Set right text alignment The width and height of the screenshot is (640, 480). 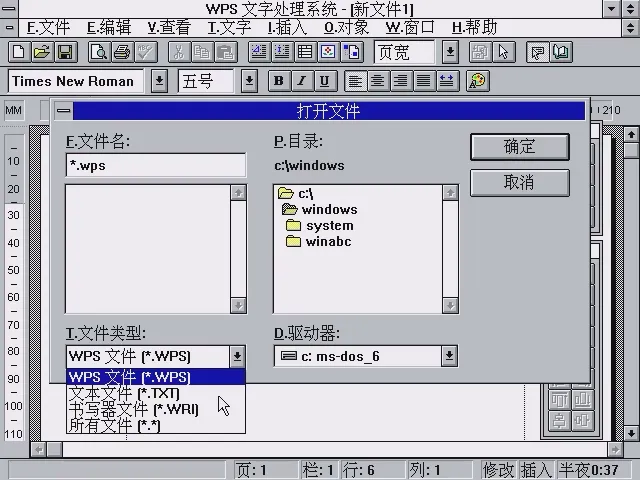pyautogui.click(x=400, y=81)
